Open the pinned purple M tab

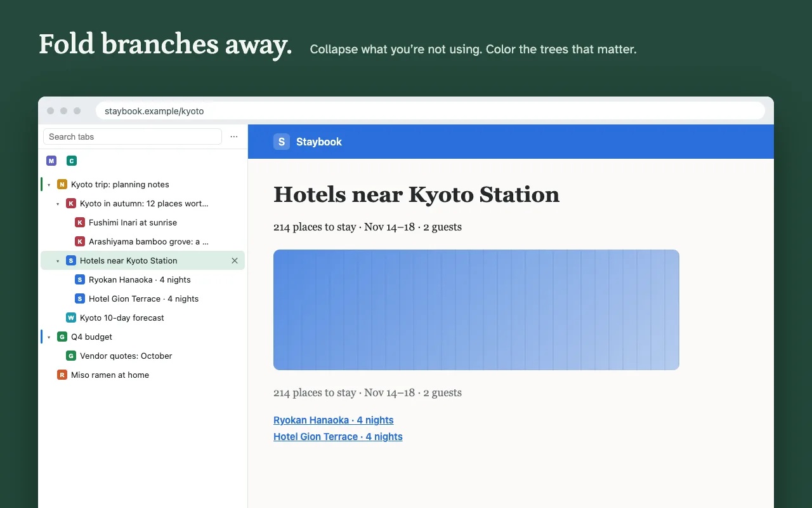tap(51, 161)
